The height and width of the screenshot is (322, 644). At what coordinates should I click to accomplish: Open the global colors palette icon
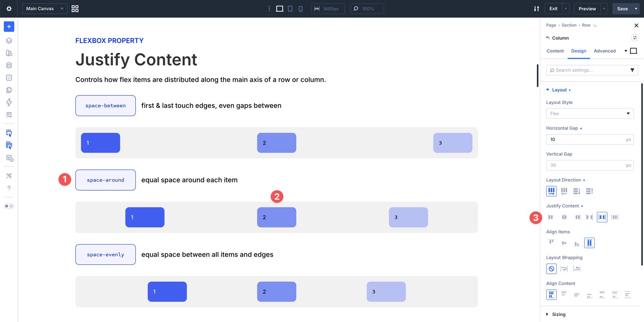click(9, 53)
